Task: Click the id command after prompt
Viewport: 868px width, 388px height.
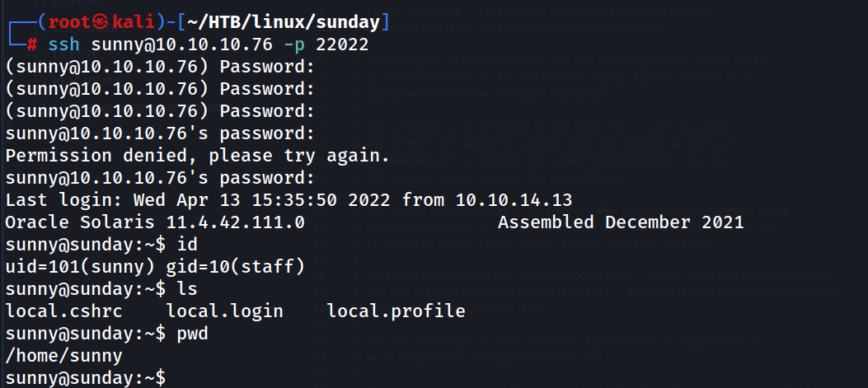Action: coord(187,245)
